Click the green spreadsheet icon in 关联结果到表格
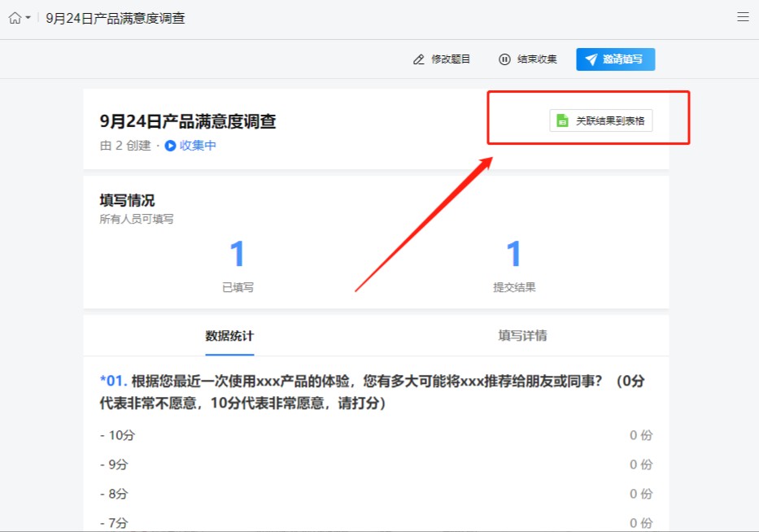 click(x=561, y=120)
